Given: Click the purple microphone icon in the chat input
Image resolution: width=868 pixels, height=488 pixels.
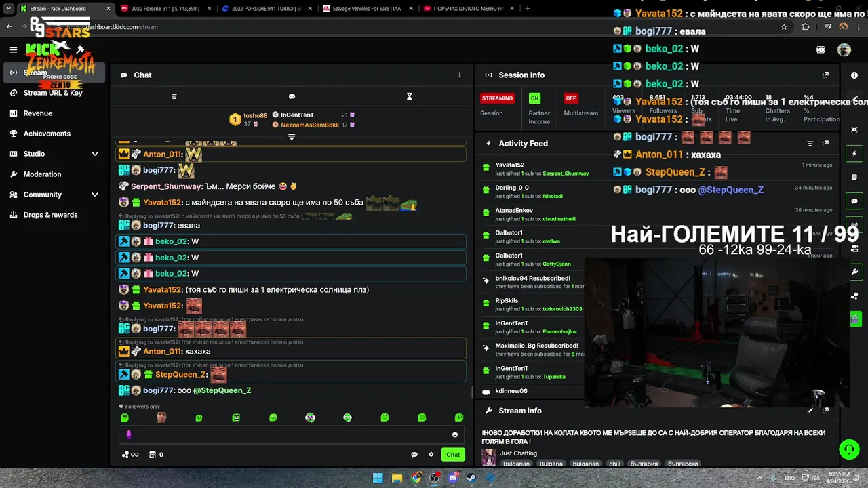Looking at the screenshot, I should coord(129,434).
